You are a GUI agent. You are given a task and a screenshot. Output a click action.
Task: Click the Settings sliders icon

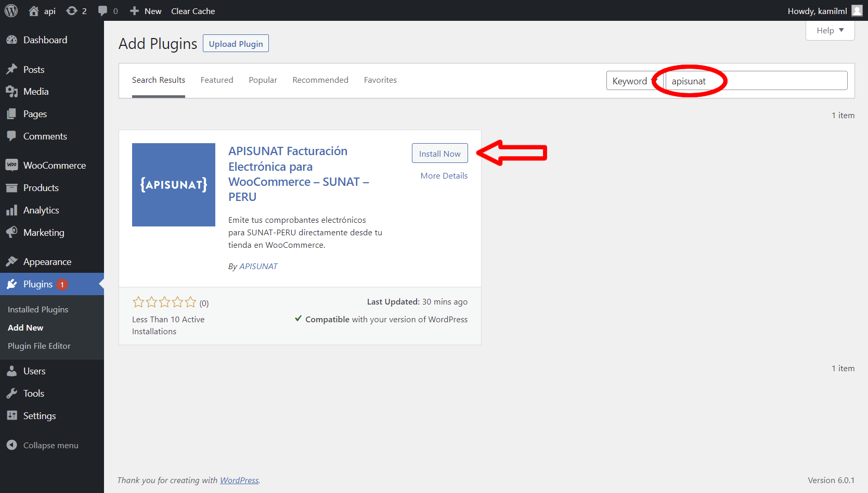11,416
